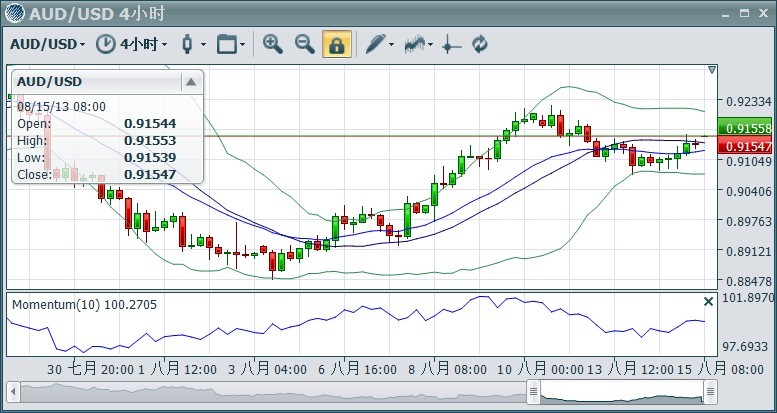Open the chart corner triangle menu
This screenshot has width=777, height=413.
712,70
